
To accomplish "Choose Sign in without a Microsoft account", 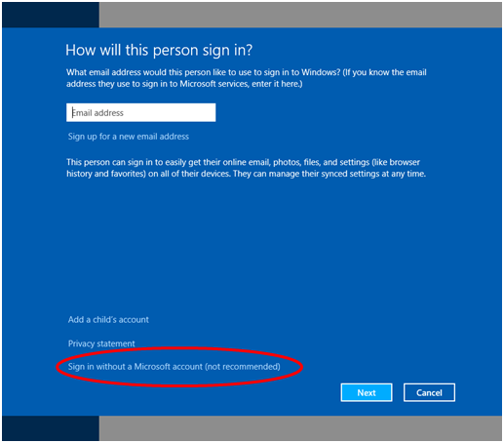I will 174,367.
